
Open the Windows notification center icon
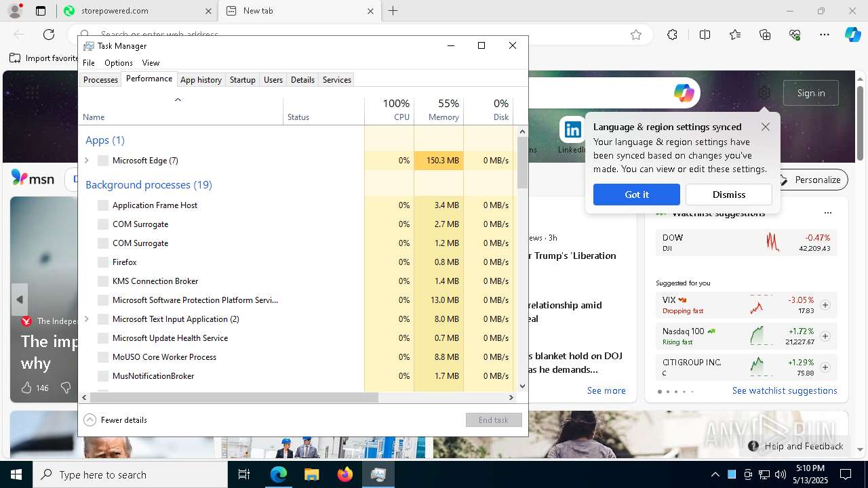pos(846,474)
